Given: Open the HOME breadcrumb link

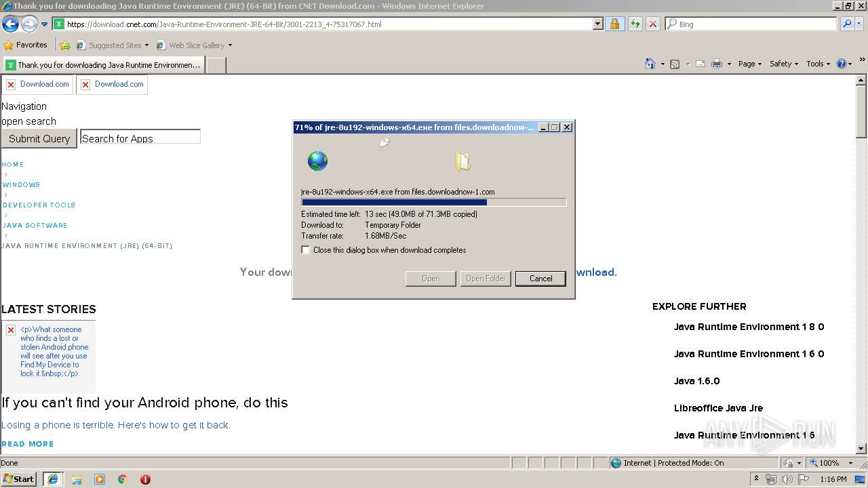Looking at the screenshot, I should (13, 165).
